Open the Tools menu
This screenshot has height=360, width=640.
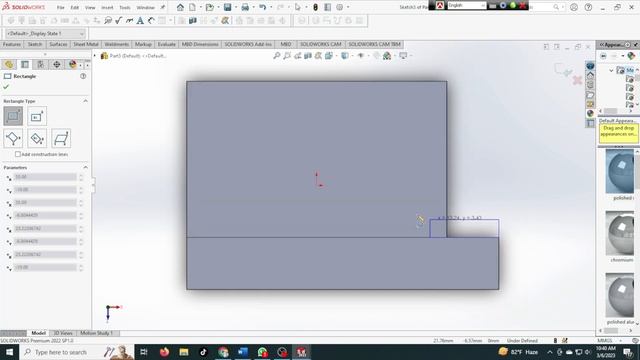(x=125, y=7)
